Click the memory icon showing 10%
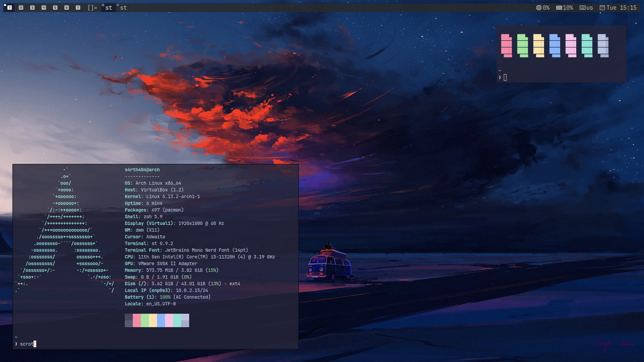Screen dimensions: 644x362 (559, 8)
